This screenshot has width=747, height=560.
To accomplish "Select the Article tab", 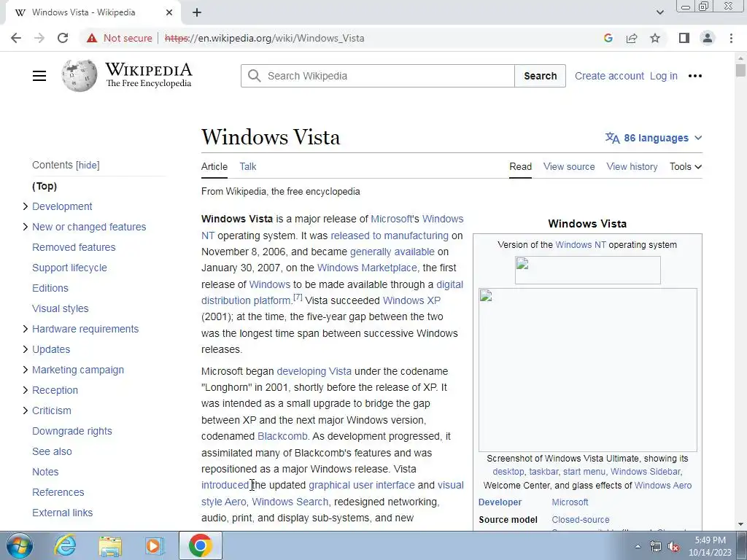I will tap(214, 167).
